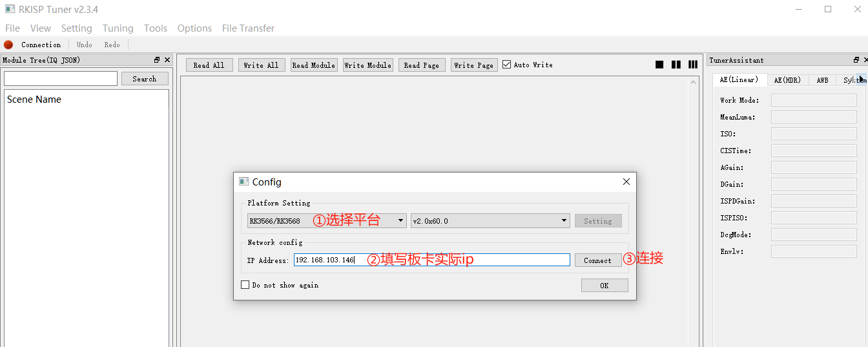This screenshot has height=347, width=868.
Task: Enable the Do not show again checkbox
Action: pos(245,285)
